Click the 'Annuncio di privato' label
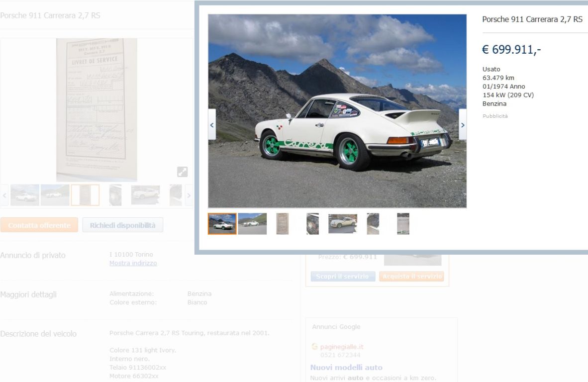Image resolution: width=588 pixels, height=382 pixels. [33, 255]
